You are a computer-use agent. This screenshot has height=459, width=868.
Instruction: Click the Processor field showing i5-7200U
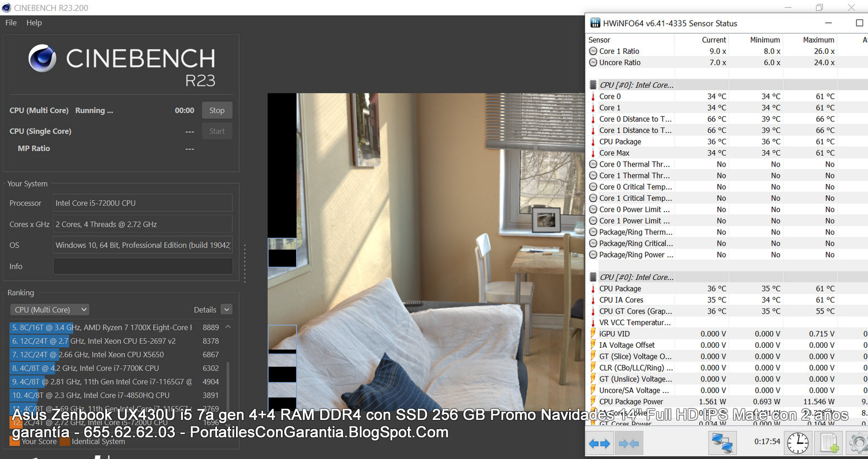point(143,203)
